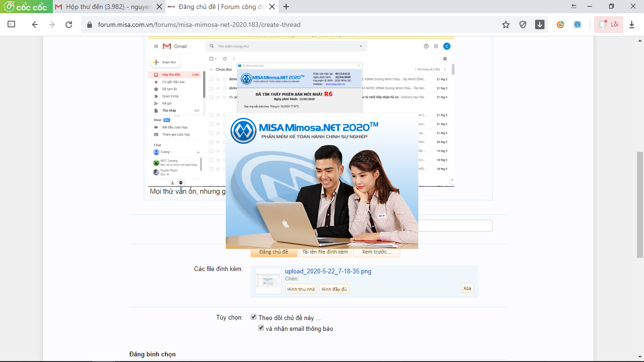This screenshot has height=362, width=644.
Task: Click the dark download-media arrow in address bar
Action: pyautogui.click(x=540, y=25)
